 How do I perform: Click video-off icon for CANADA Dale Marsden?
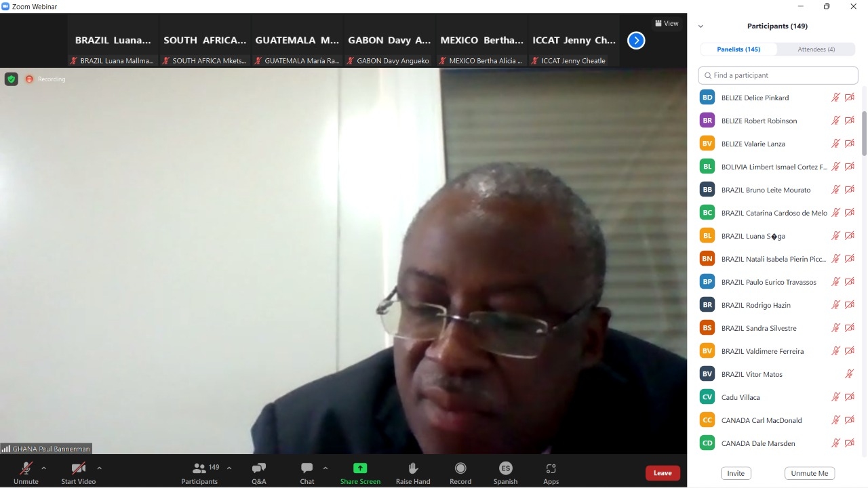(849, 443)
